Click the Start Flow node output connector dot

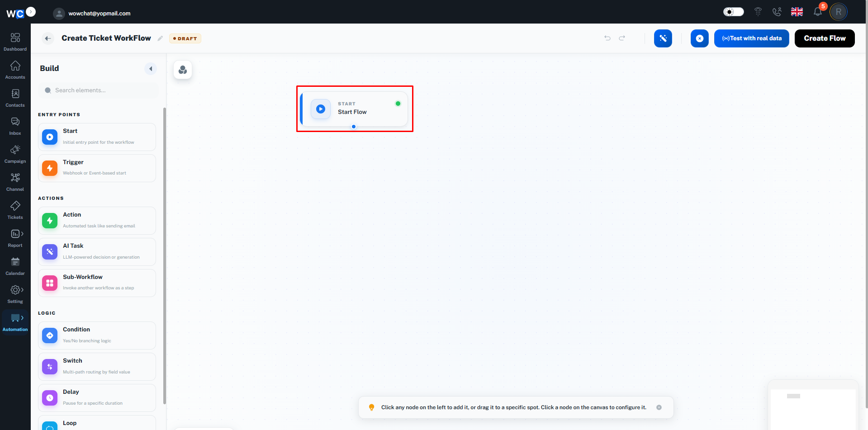(354, 127)
